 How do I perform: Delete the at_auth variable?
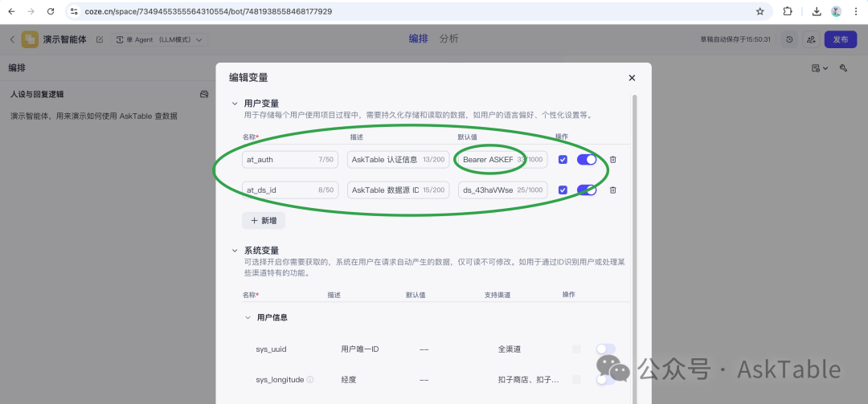[x=612, y=159]
